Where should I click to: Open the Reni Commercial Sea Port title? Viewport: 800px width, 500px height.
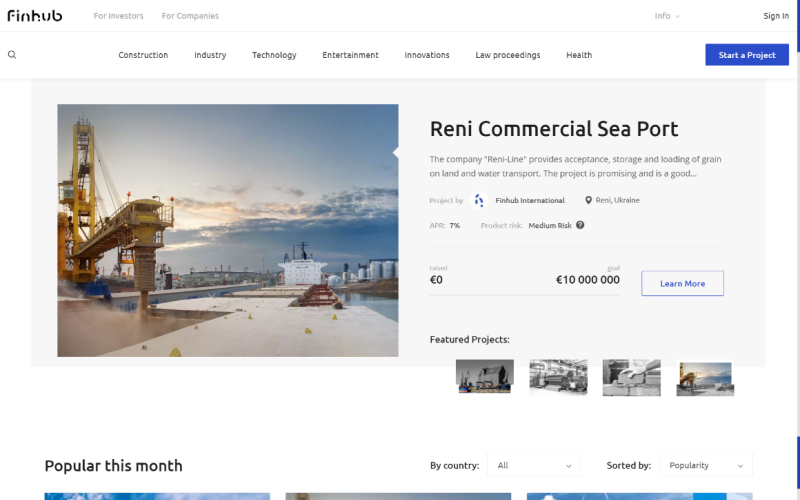[554, 129]
